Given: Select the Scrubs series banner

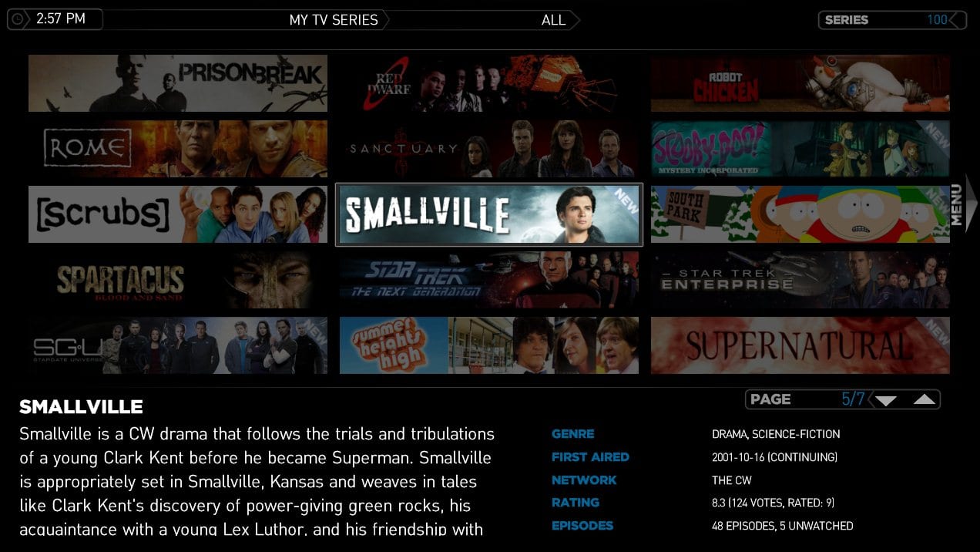Looking at the screenshot, I should coord(178,214).
